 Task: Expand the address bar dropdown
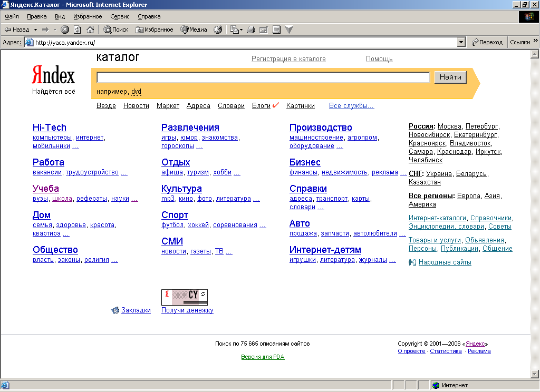(461, 42)
